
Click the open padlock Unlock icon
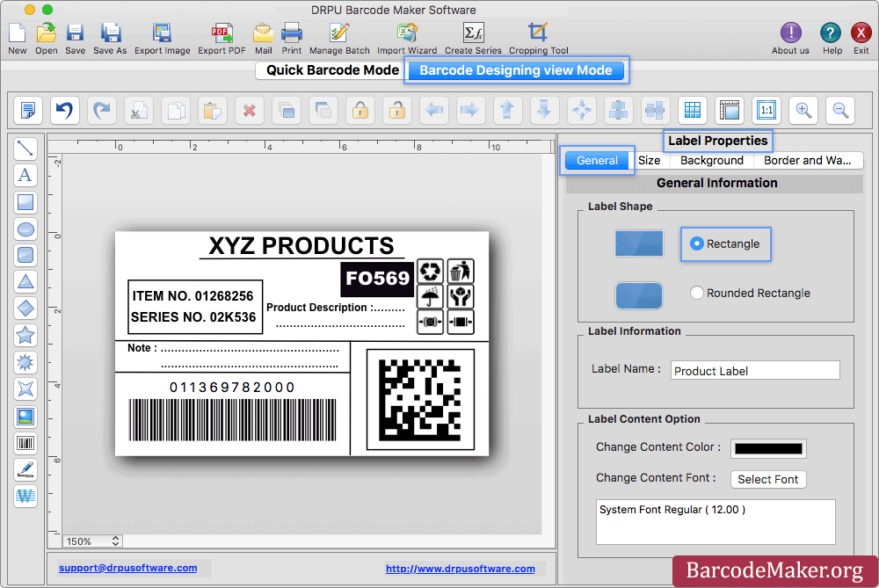(x=397, y=110)
